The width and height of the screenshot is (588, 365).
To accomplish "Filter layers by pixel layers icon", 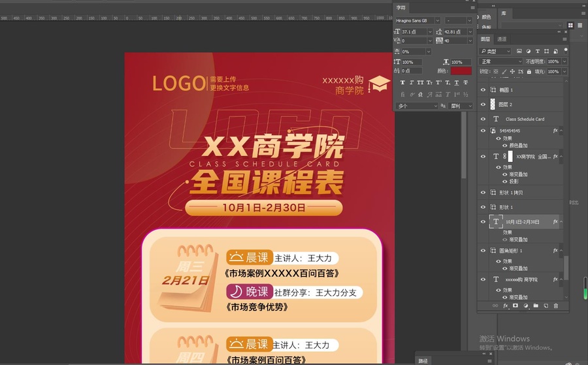I will [519, 51].
